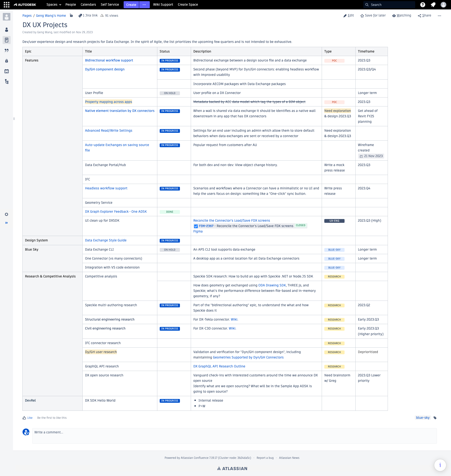Open the quote blog icon in sidebar
This screenshot has height=476, width=451.
(x=7, y=50)
